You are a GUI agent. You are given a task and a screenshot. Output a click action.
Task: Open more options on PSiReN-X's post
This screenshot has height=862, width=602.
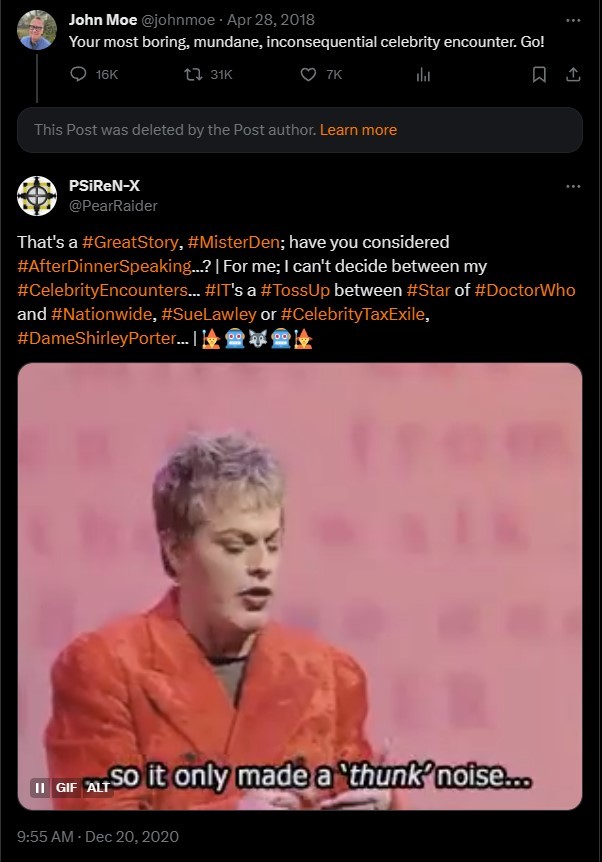pyautogui.click(x=573, y=186)
